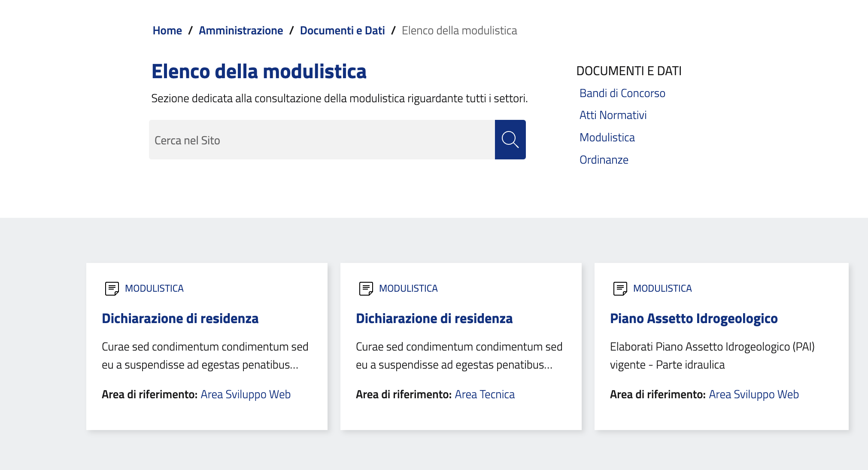Click document icon on Piano Assetto card
Viewport: 868px width, 470px height.
[x=620, y=288]
